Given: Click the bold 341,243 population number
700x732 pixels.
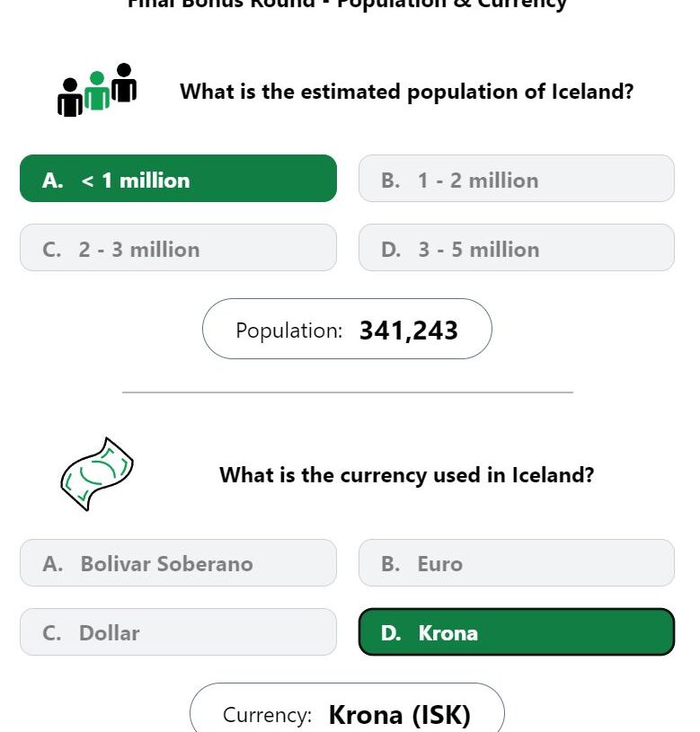Looking at the screenshot, I should click(409, 331).
